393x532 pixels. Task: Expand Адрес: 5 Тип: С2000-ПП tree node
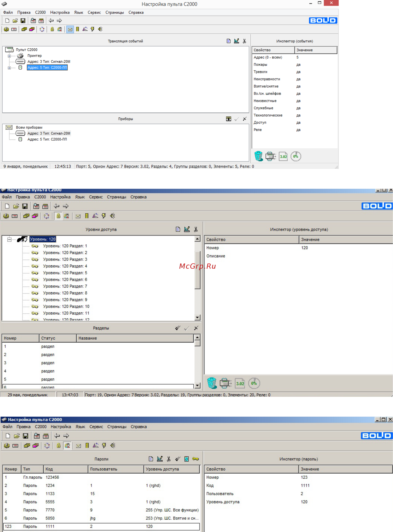pos(9,68)
